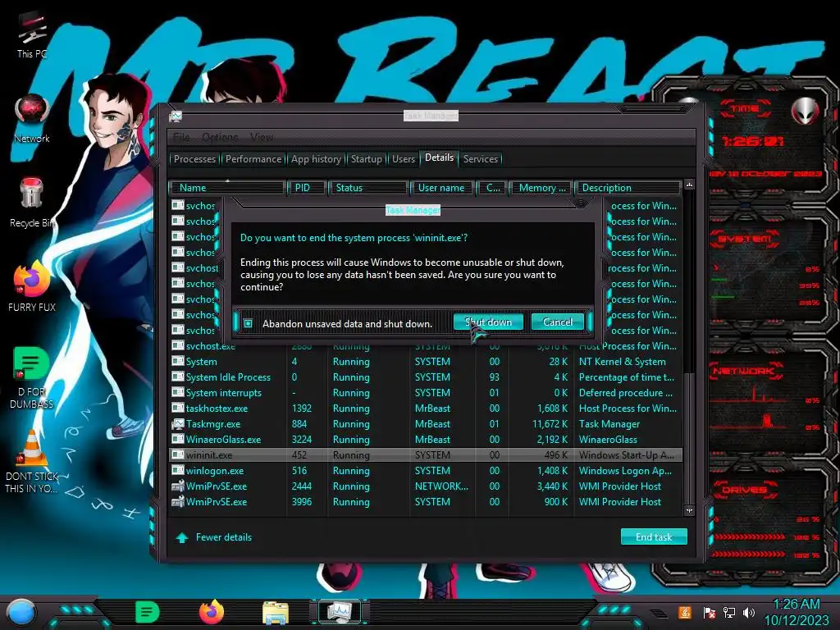Click the TIME gadget clock display

coord(752,141)
